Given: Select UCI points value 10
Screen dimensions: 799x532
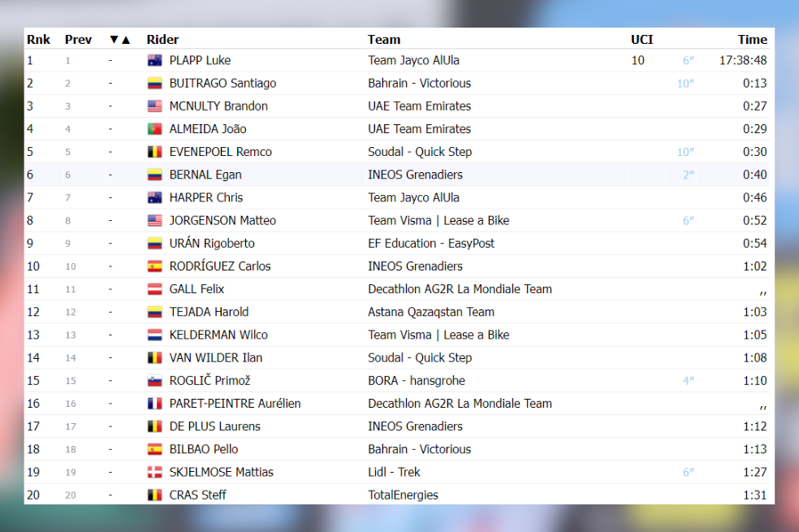Looking at the screenshot, I should 638,61.
